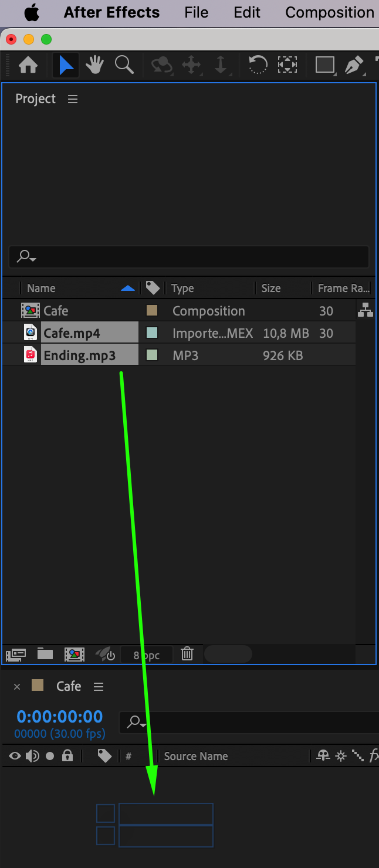Click the Interpret Footage icon at panel bottom
This screenshot has height=868, width=379.
point(16,654)
